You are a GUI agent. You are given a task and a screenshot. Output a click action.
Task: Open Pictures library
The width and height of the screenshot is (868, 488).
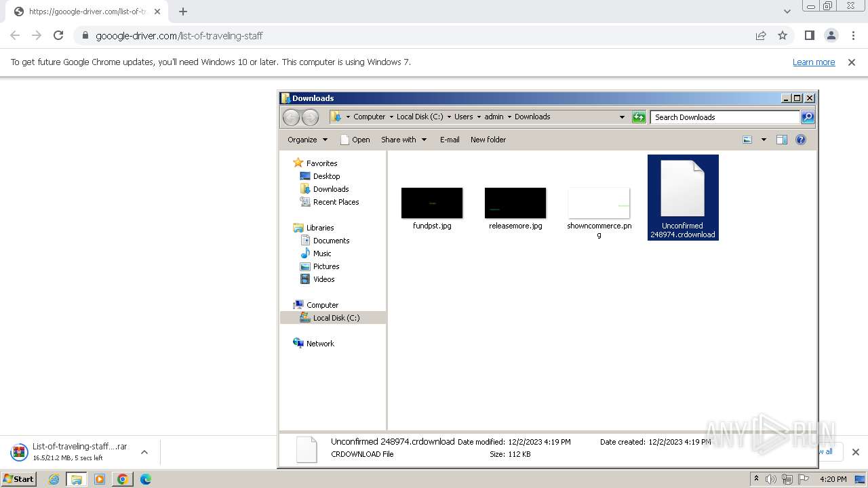click(x=326, y=266)
